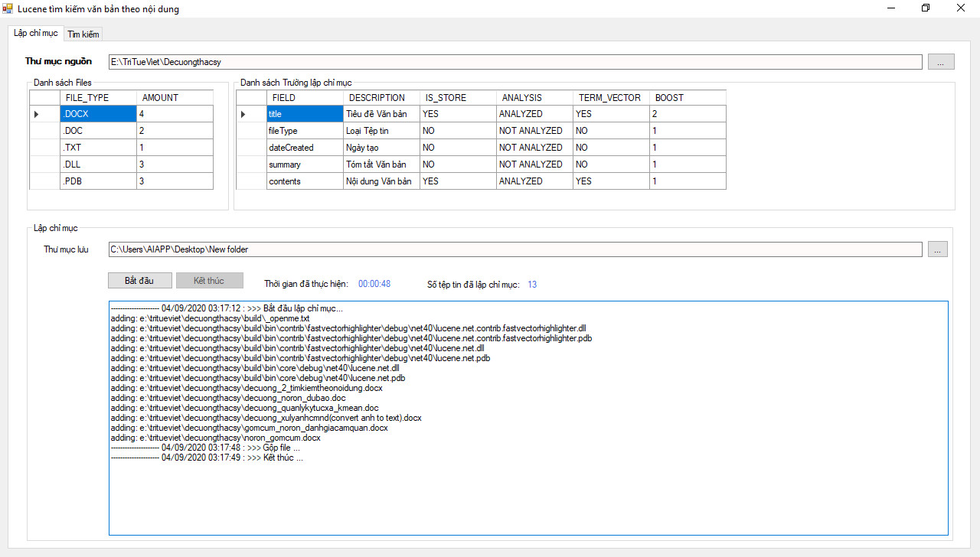Select the title field cell
This screenshot has height=557, width=980.
click(x=305, y=114)
